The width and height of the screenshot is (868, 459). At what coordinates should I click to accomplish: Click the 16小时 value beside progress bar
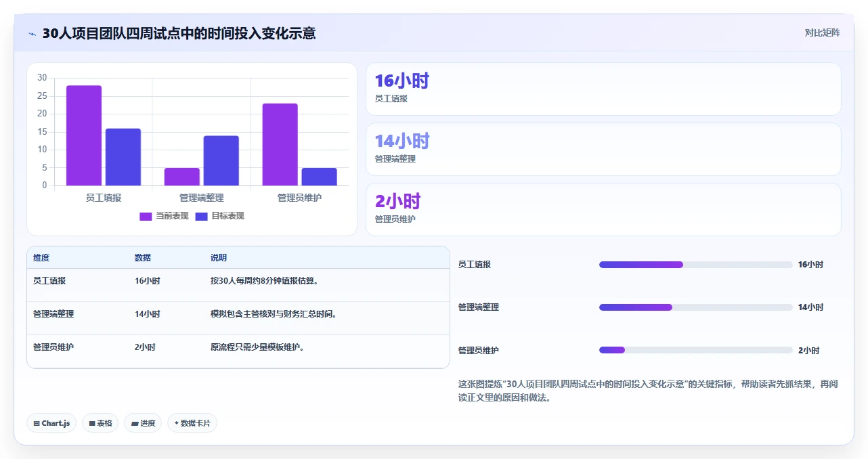[x=810, y=265]
